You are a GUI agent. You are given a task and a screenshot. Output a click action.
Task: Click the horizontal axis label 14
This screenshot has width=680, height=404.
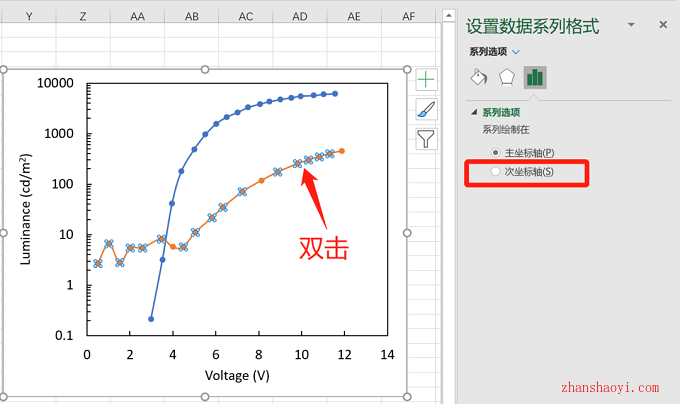tap(387, 355)
